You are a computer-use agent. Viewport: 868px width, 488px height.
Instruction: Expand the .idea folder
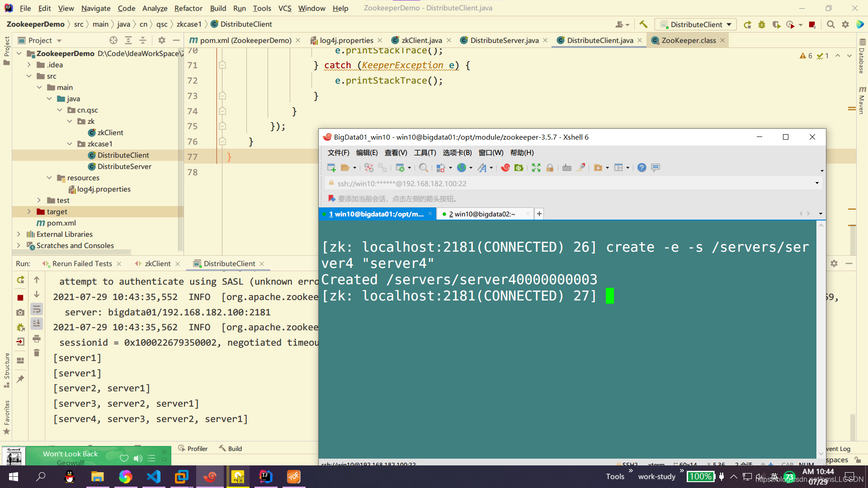pos(29,65)
